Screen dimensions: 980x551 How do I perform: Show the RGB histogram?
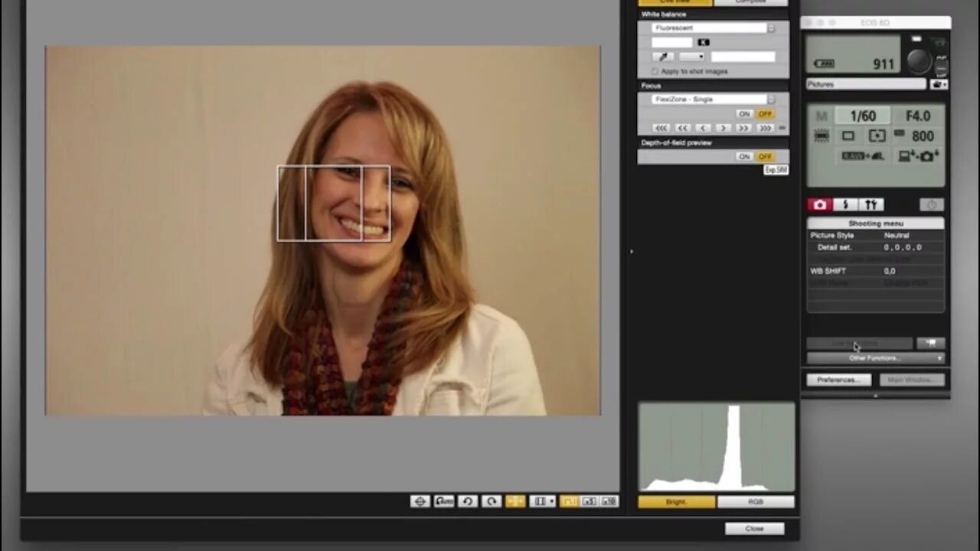click(756, 502)
